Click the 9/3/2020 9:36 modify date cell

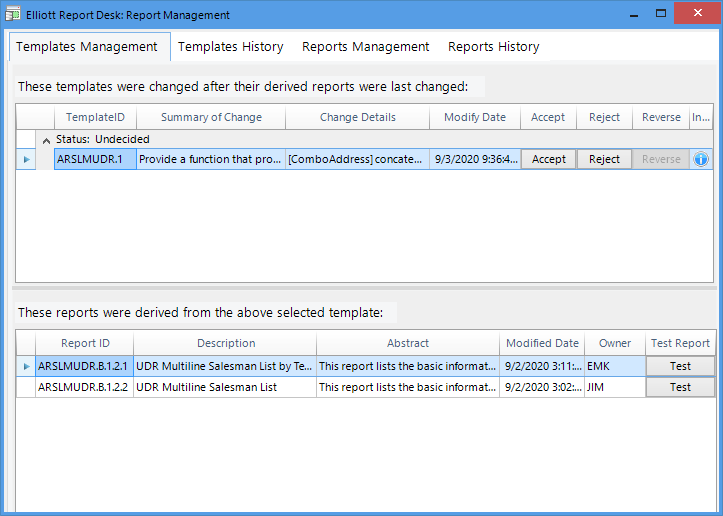tap(475, 159)
